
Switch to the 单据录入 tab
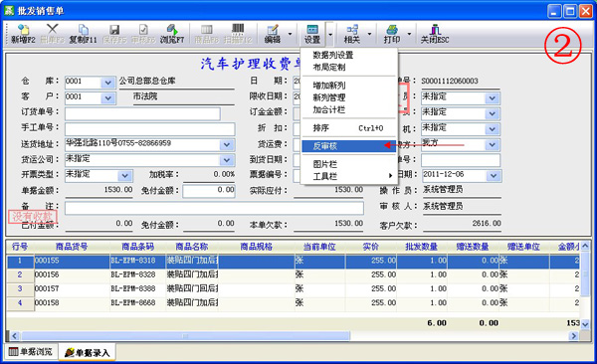(x=88, y=353)
